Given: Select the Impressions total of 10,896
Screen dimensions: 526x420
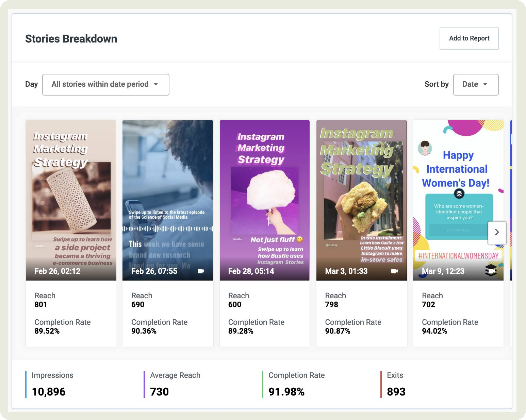Looking at the screenshot, I should tap(49, 391).
